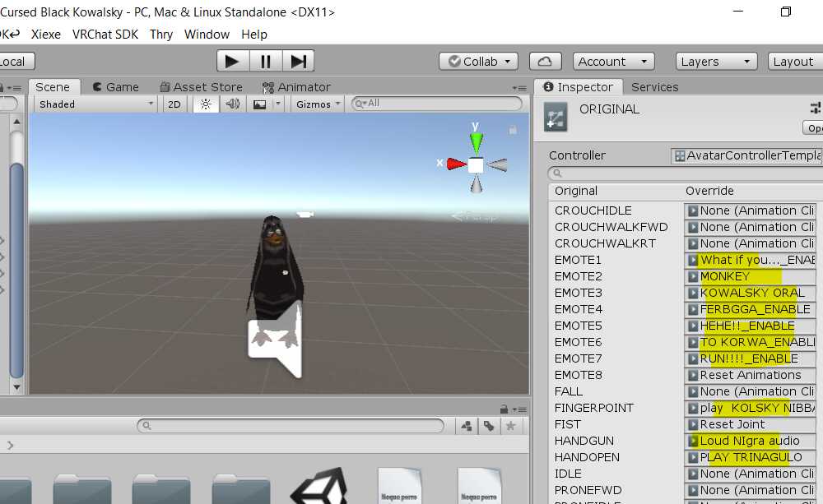This screenshot has width=823, height=504.
Task: Select EMOTE8 Reset Animations override field
Action: (750, 375)
